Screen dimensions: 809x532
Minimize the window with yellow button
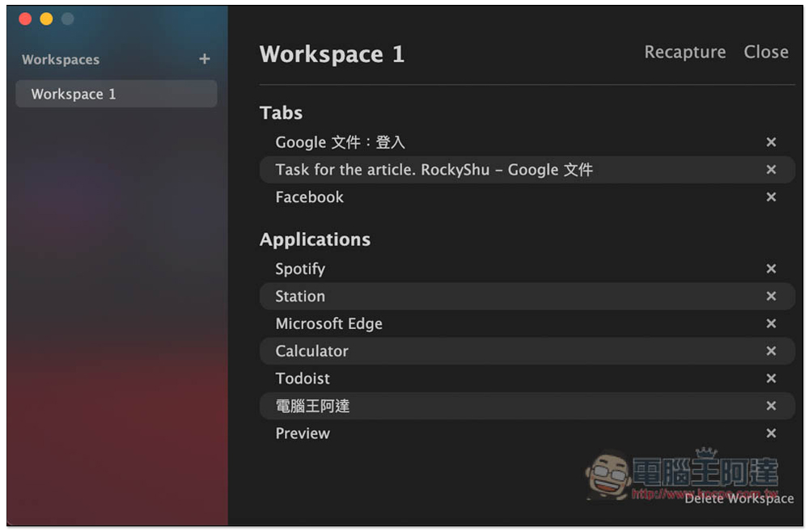coord(46,19)
